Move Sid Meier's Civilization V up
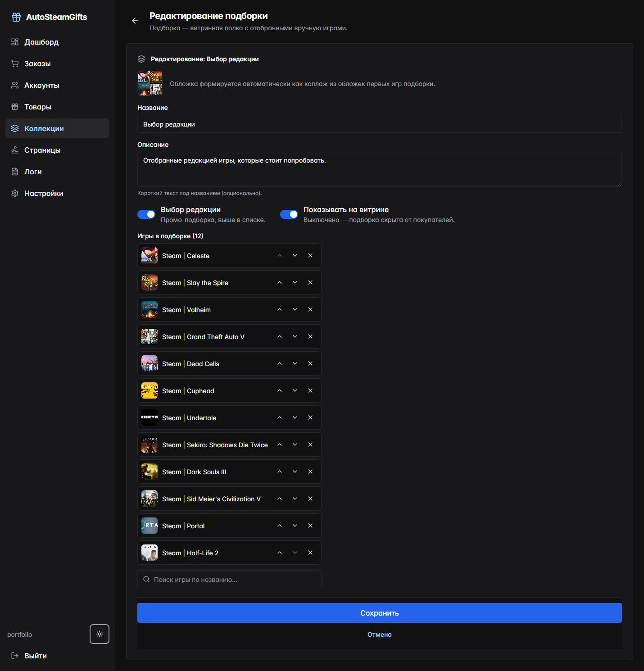This screenshot has width=644, height=671. coord(280,499)
